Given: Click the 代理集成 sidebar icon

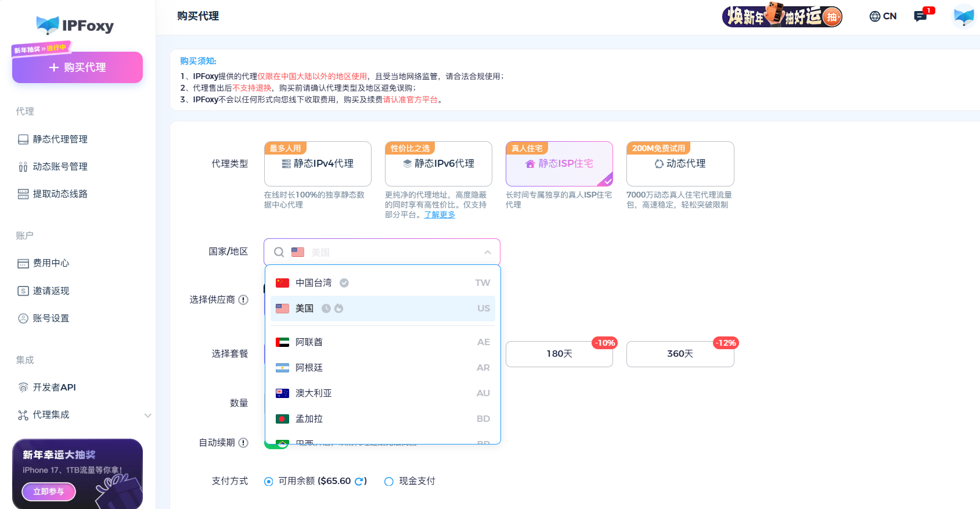Looking at the screenshot, I should (23, 415).
